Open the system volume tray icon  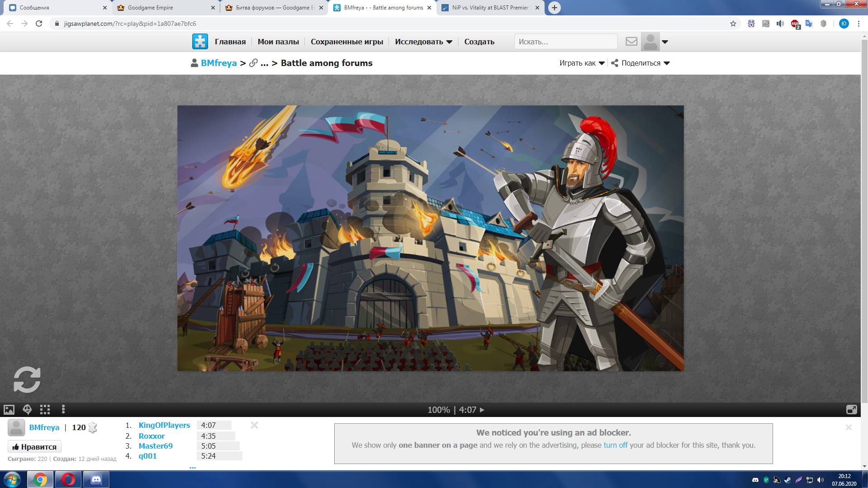tap(821, 480)
